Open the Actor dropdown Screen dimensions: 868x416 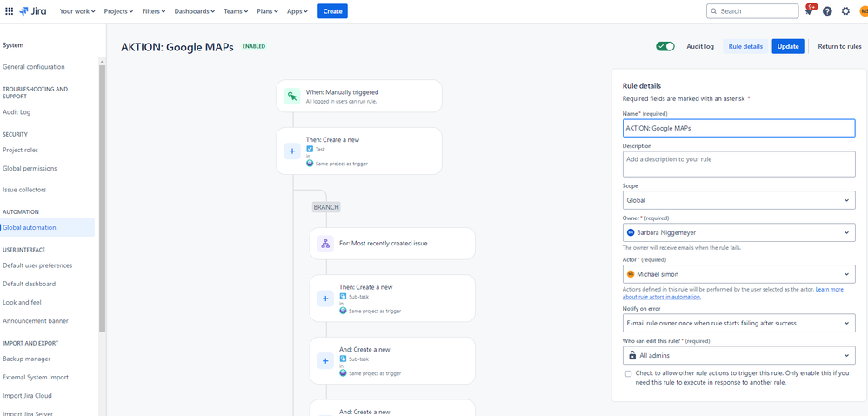point(738,274)
